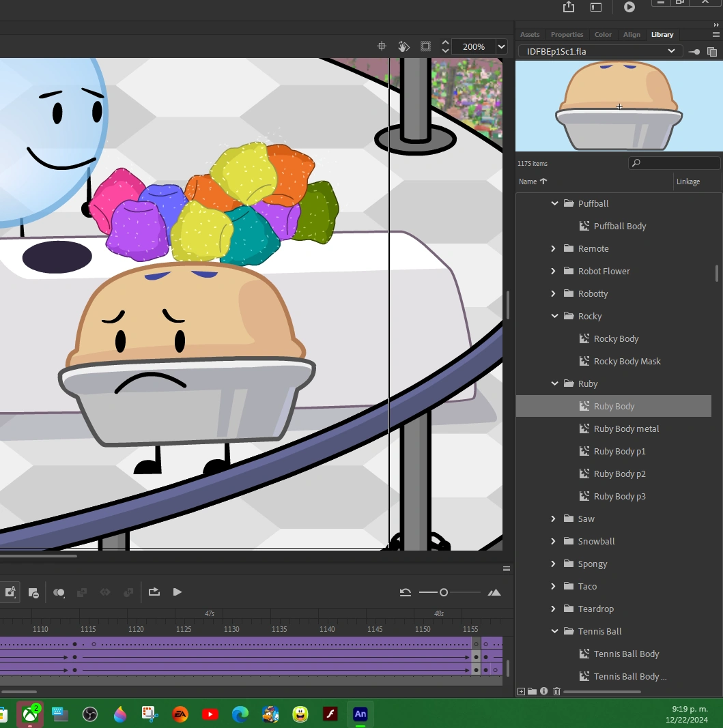Image resolution: width=723 pixels, height=728 pixels.
Task: Expand the Snowball folder
Action: coord(553,541)
